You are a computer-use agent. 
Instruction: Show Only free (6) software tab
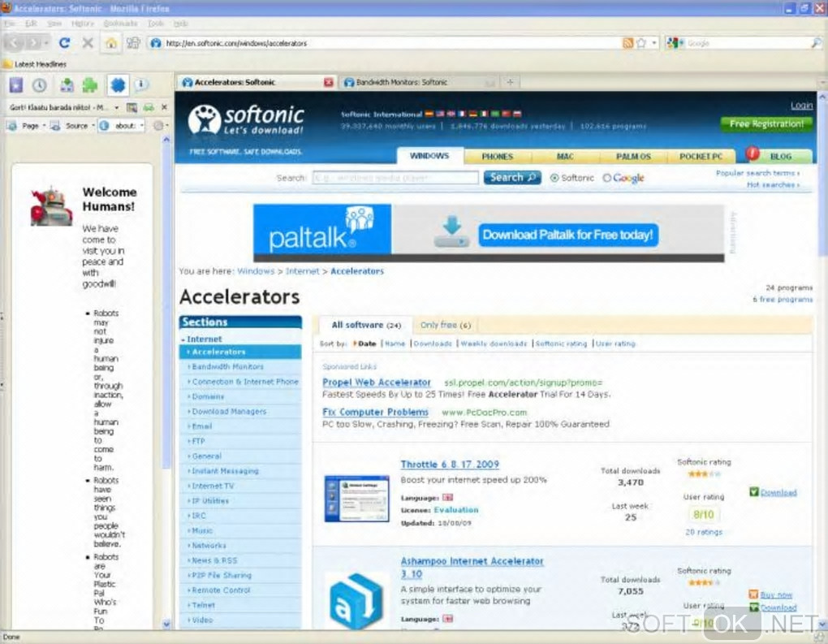pos(445,325)
